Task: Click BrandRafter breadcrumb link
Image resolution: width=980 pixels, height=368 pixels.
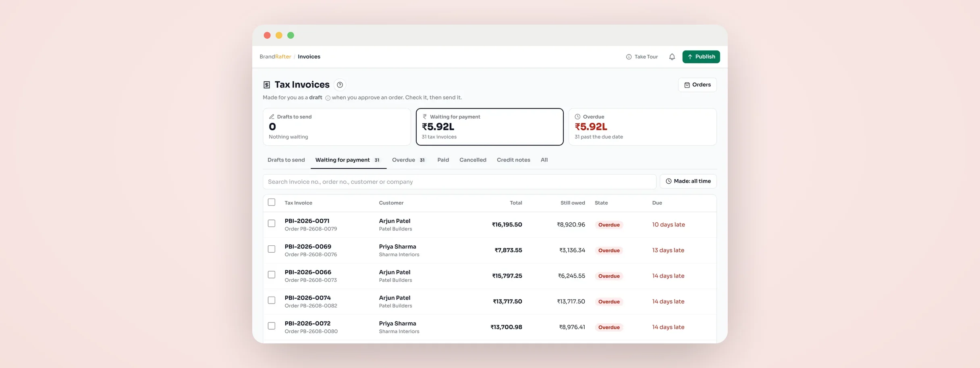Action: [x=275, y=56]
